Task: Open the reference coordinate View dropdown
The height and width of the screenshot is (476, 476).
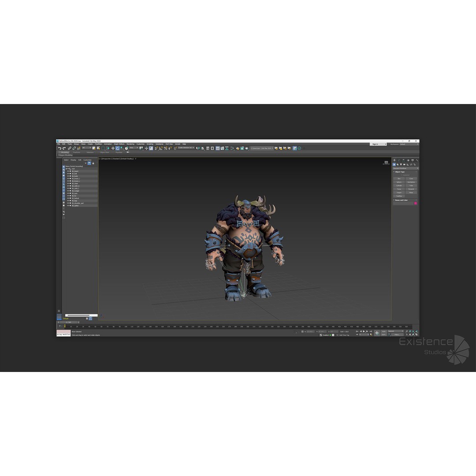Action: (134, 148)
